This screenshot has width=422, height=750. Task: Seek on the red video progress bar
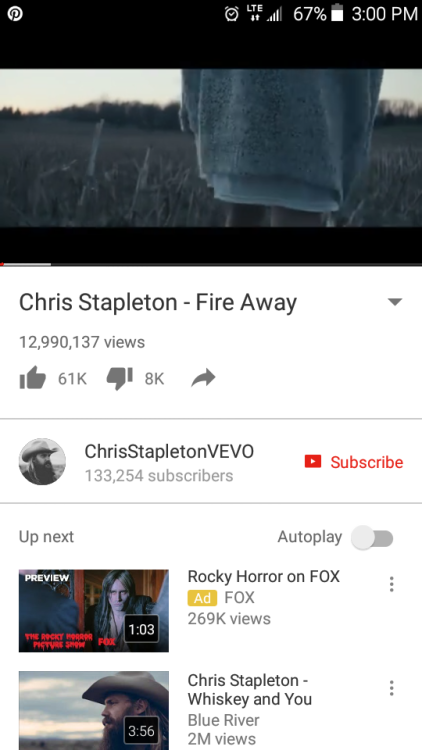(211, 264)
